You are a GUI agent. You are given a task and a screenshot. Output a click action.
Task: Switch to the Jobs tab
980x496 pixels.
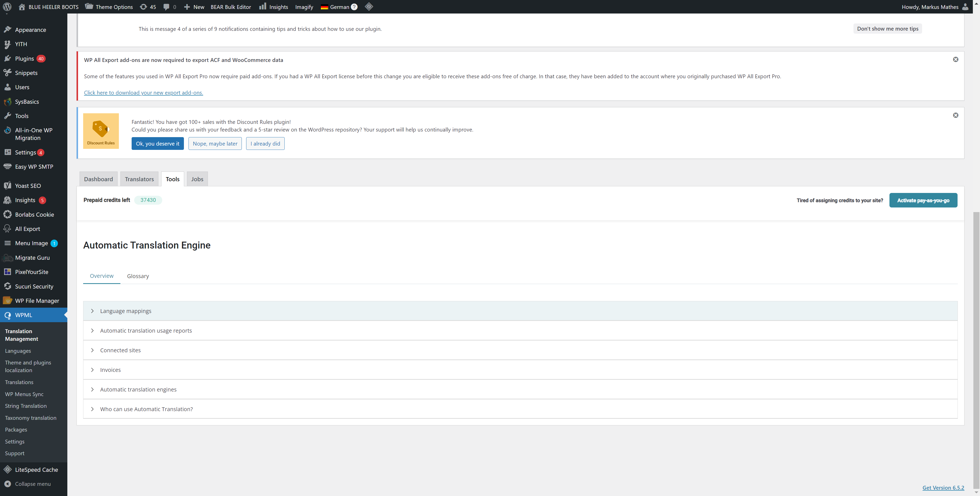(197, 179)
